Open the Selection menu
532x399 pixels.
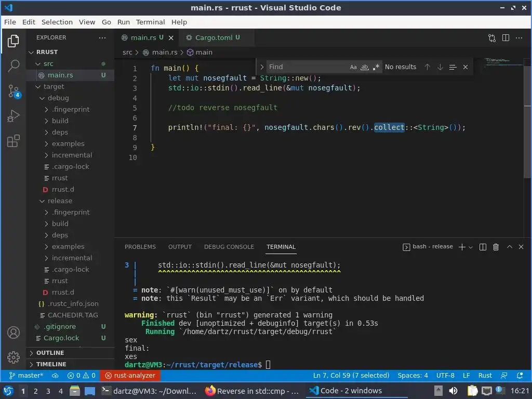pos(57,22)
